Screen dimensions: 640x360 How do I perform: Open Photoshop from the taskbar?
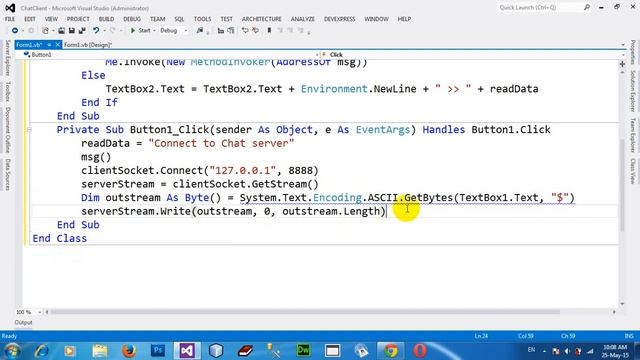click(x=158, y=351)
